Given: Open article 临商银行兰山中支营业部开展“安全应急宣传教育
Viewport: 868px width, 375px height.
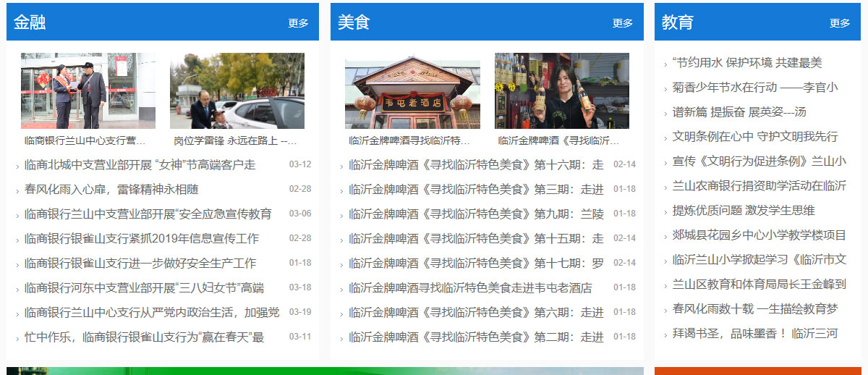Looking at the screenshot, I should (x=148, y=214).
